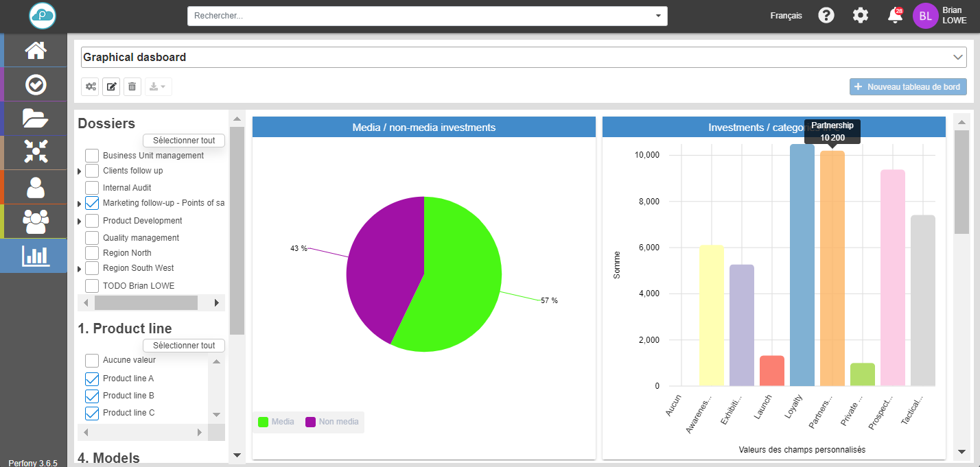Click the orange Partnership bar
Image resolution: width=980 pixels, height=467 pixels.
(x=832, y=269)
